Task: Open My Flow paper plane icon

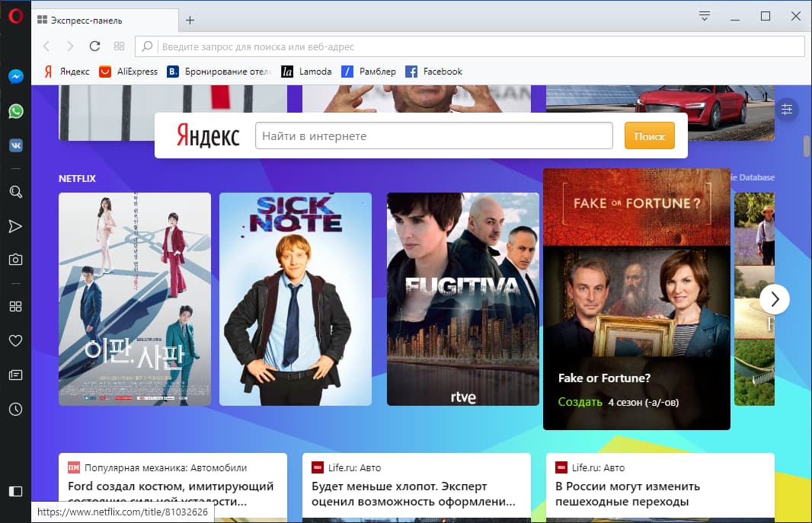Action: click(15, 225)
